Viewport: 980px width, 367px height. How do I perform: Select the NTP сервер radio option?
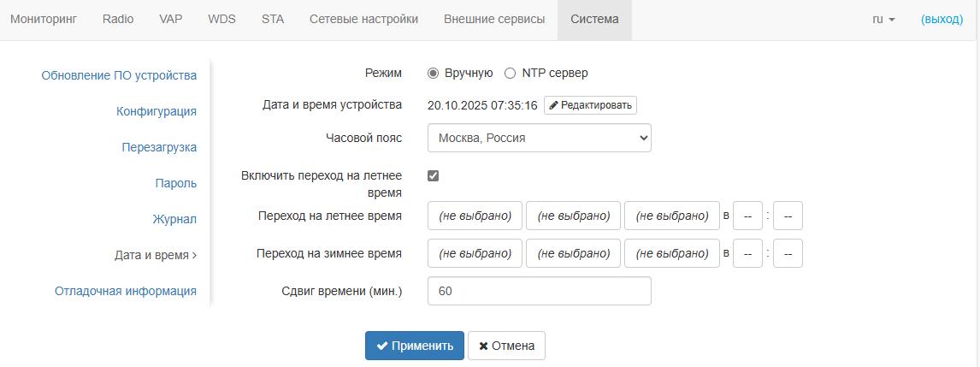pyautogui.click(x=510, y=74)
